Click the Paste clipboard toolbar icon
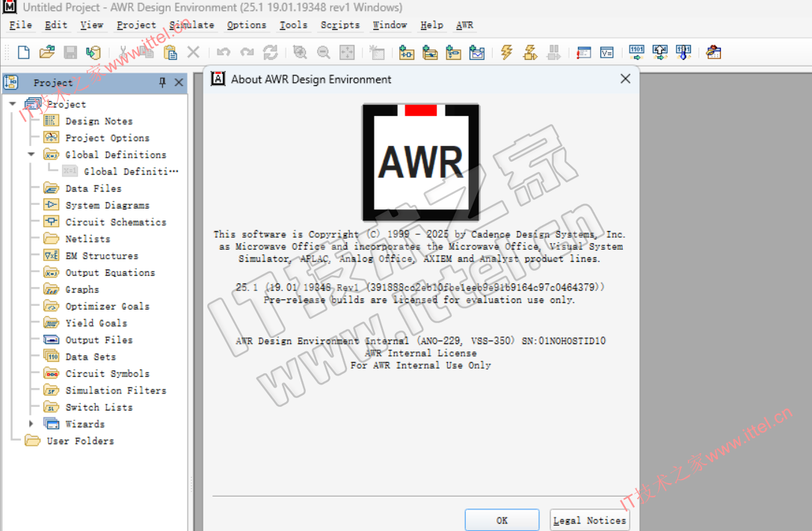 170,52
